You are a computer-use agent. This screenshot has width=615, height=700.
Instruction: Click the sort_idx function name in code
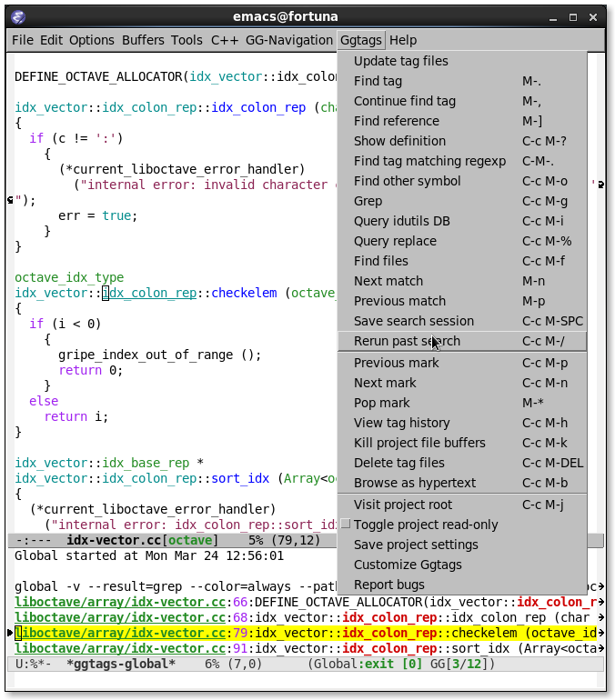click(240, 478)
